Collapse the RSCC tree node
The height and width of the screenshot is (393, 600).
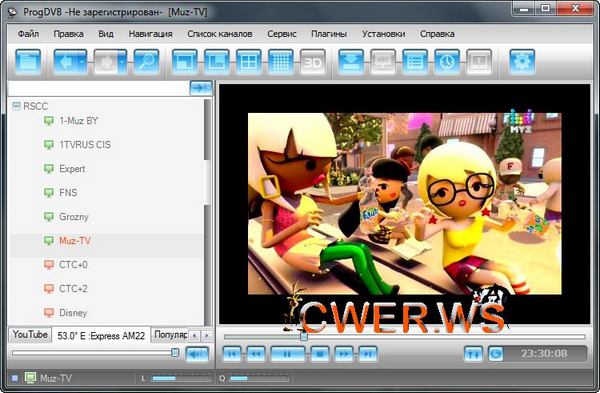16,106
